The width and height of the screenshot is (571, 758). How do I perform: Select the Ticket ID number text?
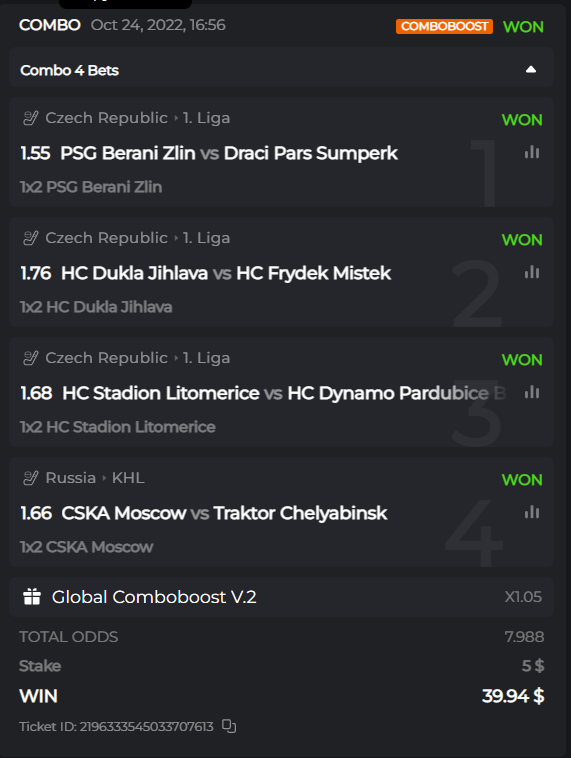point(146,727)
